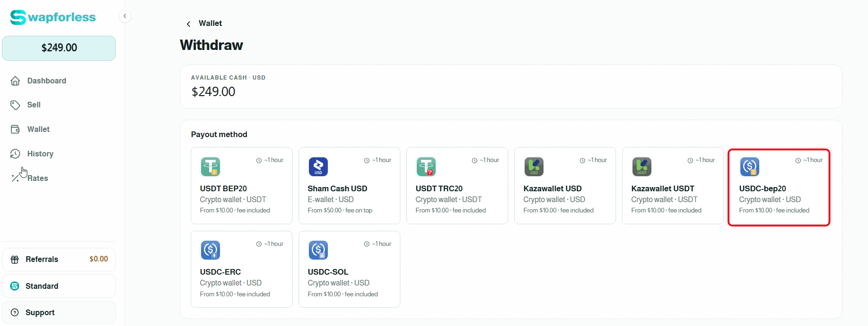This screenshot has width=868, height=326.
Task: Click the Sham Cash USD logo icon
Action: (318, 167)
